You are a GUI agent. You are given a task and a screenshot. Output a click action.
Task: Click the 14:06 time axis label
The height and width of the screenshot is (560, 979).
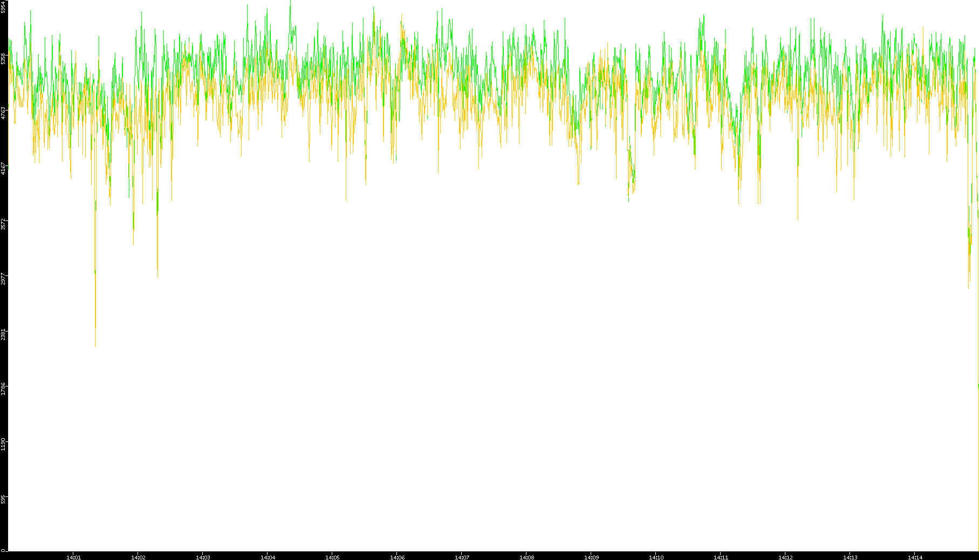pos(397,557)
